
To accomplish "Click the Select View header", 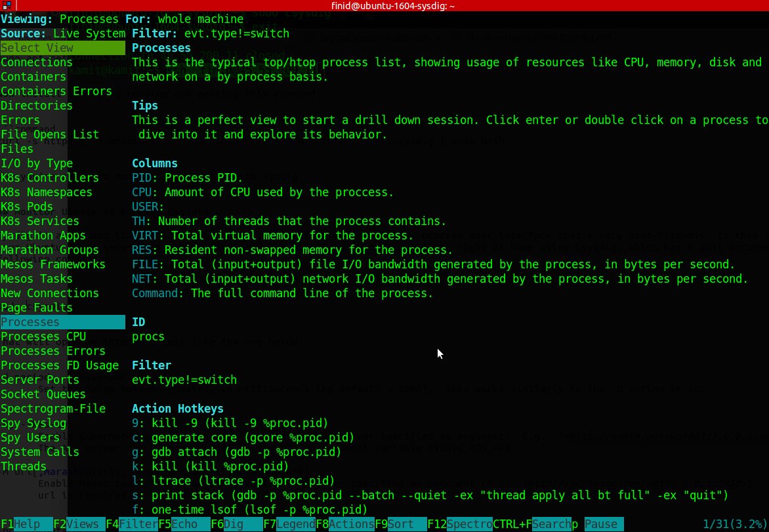I will [63, 48].
